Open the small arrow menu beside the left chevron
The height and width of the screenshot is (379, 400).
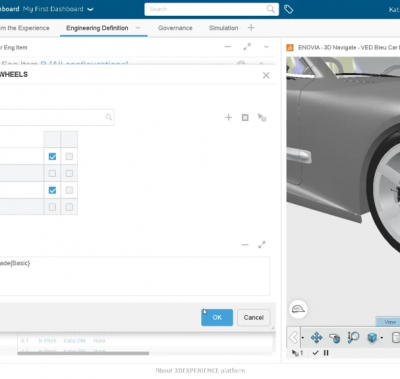[303, 338]
